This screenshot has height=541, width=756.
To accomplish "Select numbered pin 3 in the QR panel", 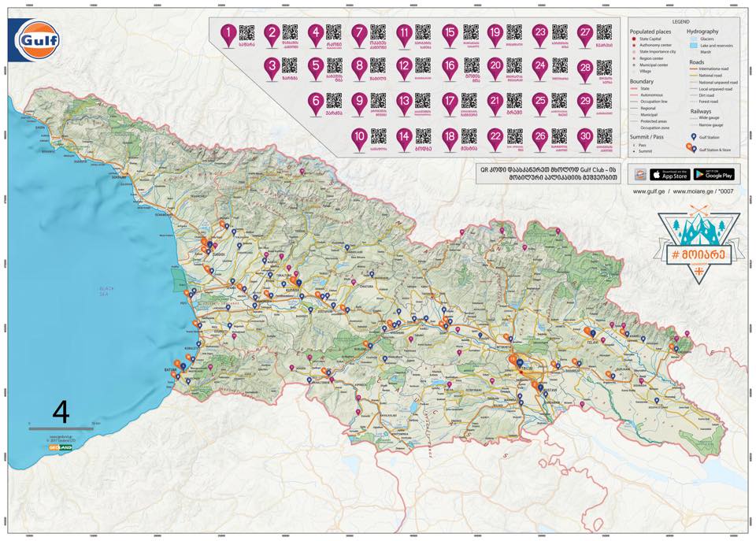I will click(x=273, y=68).
